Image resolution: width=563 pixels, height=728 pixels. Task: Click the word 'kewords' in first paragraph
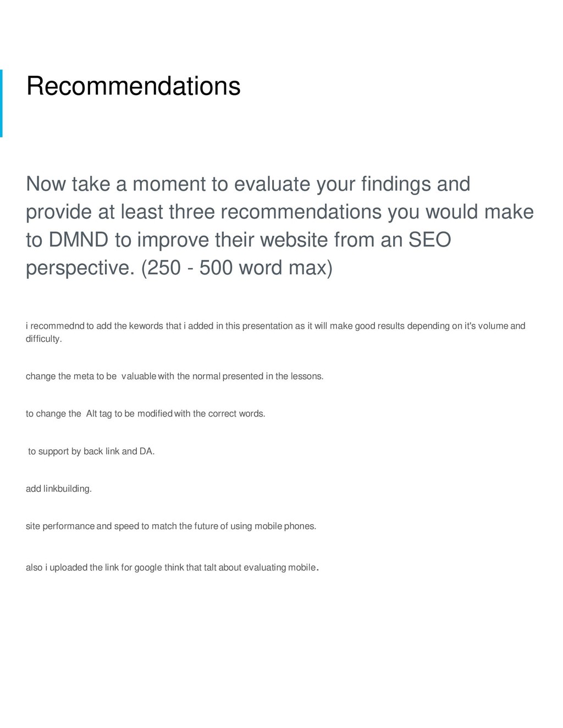pos(146,326)
